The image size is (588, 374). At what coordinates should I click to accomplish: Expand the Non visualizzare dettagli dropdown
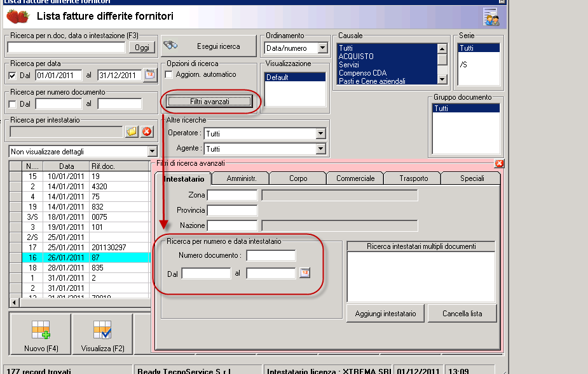click(152, 151)
